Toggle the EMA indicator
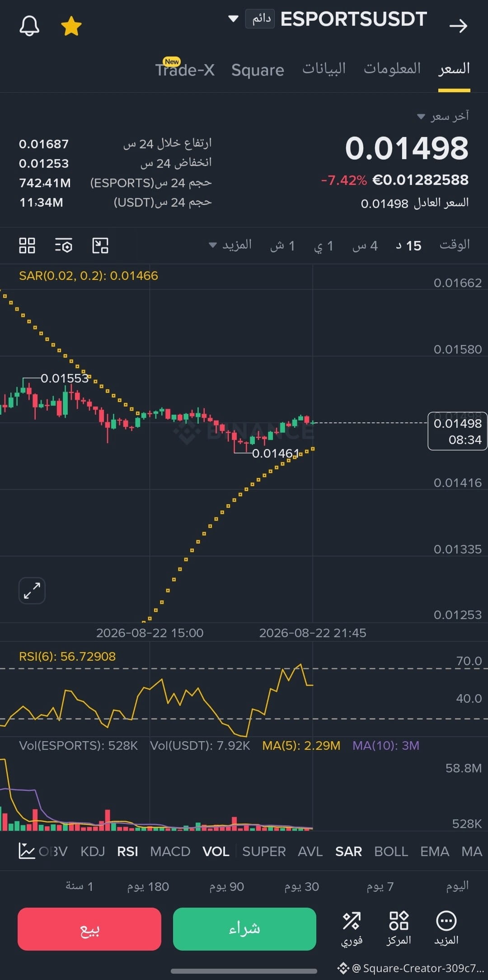Screen dimensions: 488x980 (x=435, y=852)
